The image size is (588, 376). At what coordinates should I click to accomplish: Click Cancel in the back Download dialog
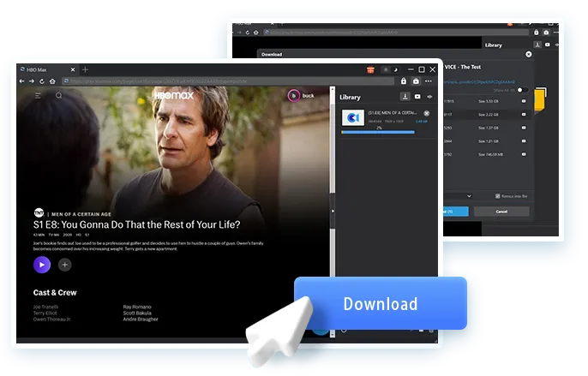501,212
